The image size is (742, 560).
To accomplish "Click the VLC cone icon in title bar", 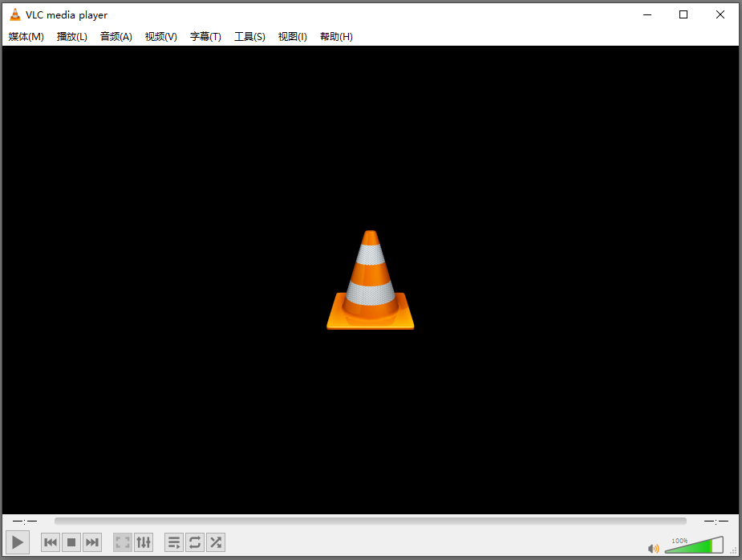I will (x=15, y=14).
